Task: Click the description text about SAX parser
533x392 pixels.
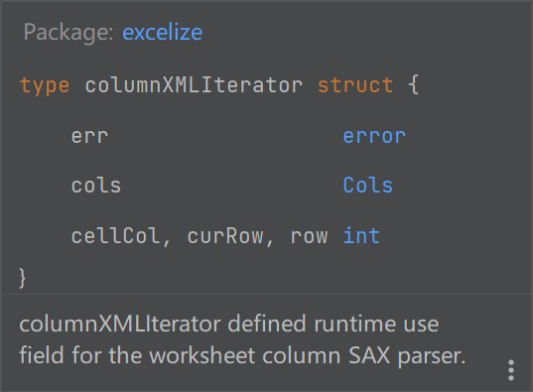Action: coord(242,339)
